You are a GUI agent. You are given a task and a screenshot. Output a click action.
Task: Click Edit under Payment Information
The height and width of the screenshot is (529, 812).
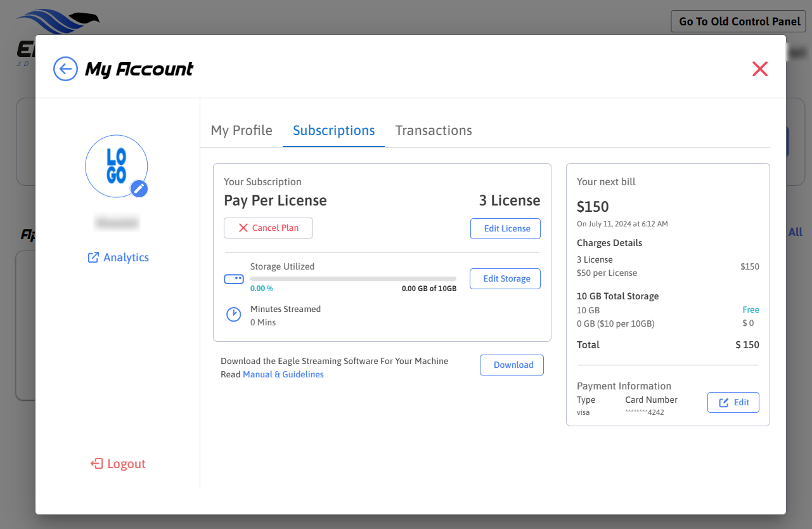coord(733,402)
